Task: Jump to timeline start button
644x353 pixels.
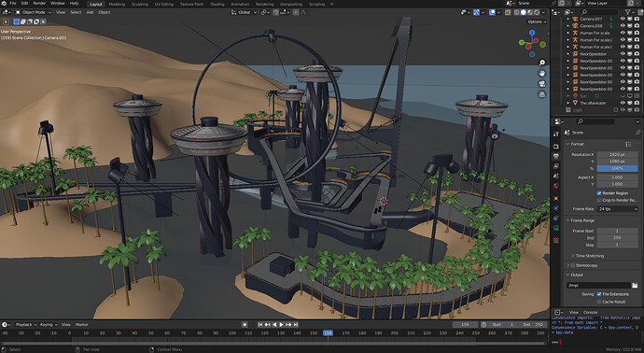Action: [x=260, y=325]
